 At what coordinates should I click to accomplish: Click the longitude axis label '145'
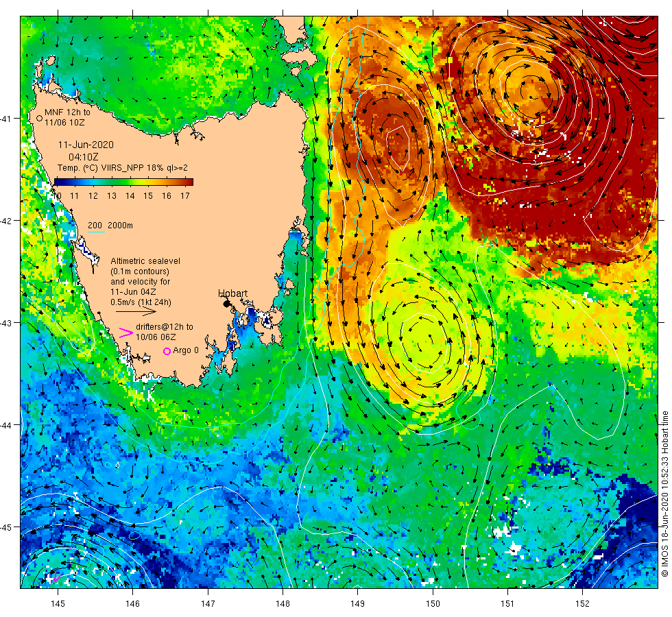click(58, 604)
